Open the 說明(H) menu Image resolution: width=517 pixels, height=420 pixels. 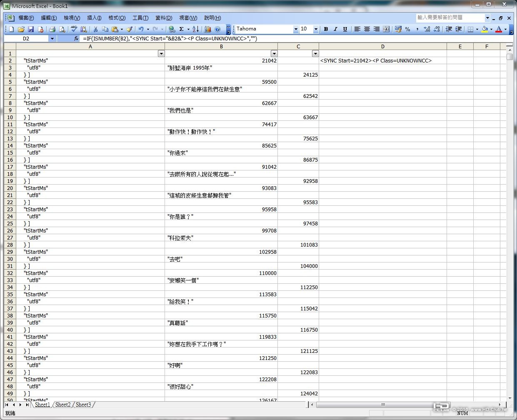point(212,18)
